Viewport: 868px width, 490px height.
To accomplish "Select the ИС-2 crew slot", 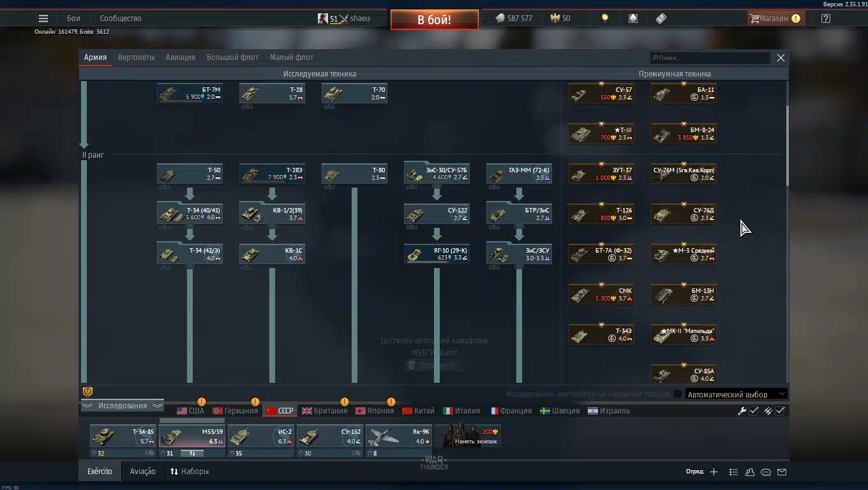I will coord(261,441).
